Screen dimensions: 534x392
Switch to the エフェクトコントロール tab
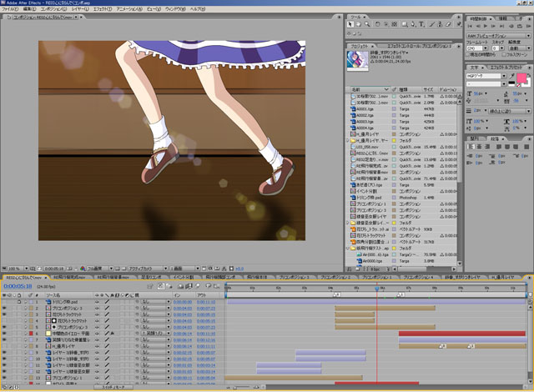[x=419, y=46]
